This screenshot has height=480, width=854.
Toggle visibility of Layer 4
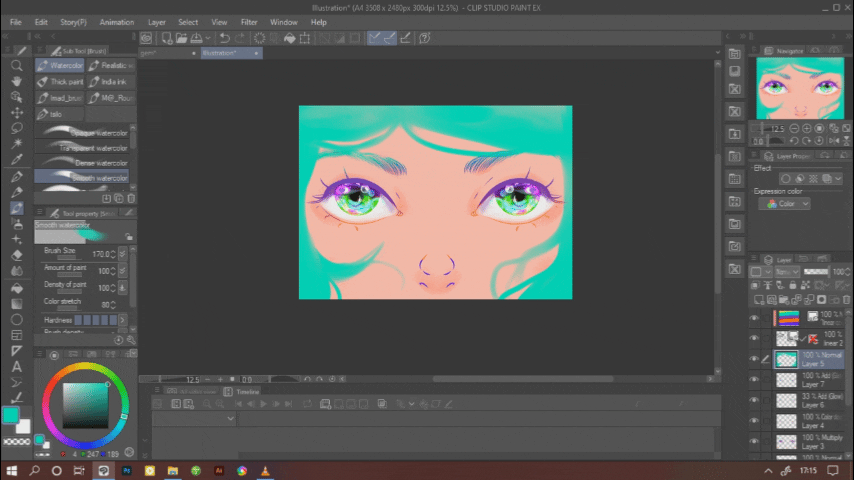click(754, 421)
